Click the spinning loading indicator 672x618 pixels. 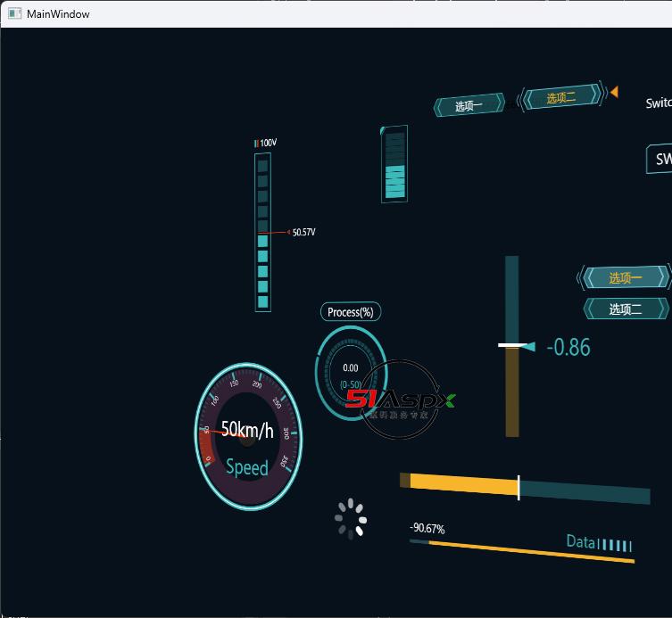(351, 519)
